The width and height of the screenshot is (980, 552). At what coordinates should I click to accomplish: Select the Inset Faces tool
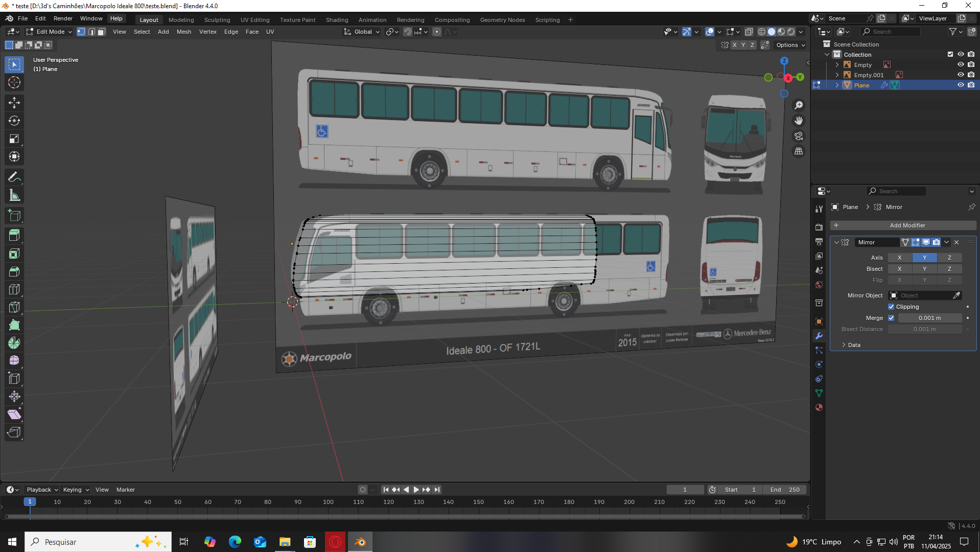(14, 254)
